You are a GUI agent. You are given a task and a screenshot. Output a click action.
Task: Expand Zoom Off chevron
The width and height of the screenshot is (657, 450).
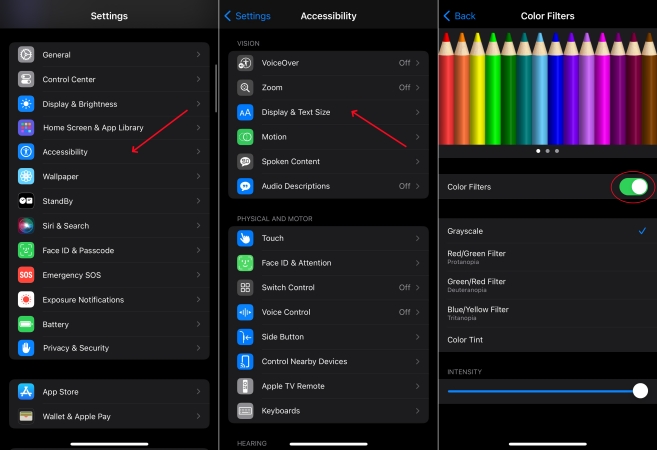417,88
